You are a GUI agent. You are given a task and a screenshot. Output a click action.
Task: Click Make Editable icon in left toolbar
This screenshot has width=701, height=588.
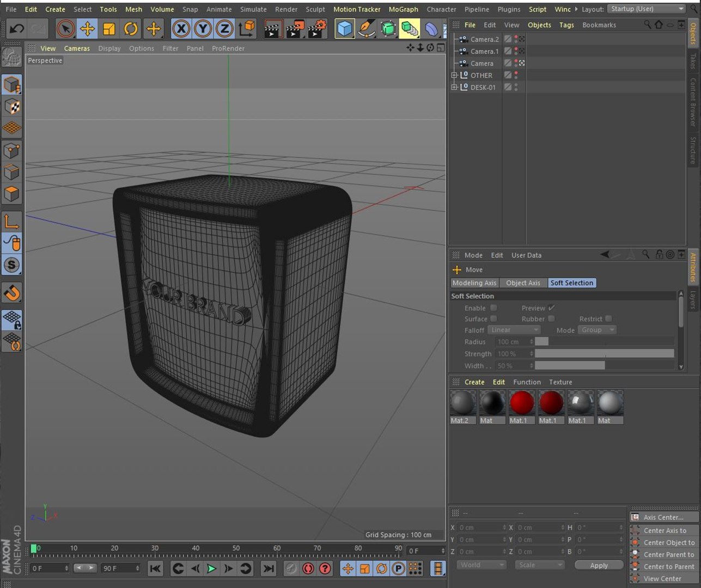(x=12, y=57)
